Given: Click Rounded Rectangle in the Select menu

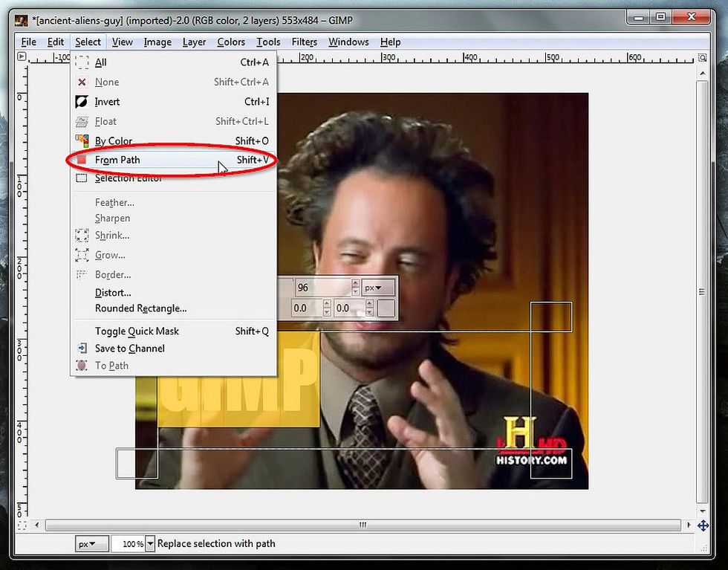Looking at the screenshot, I should click(140, 308).
